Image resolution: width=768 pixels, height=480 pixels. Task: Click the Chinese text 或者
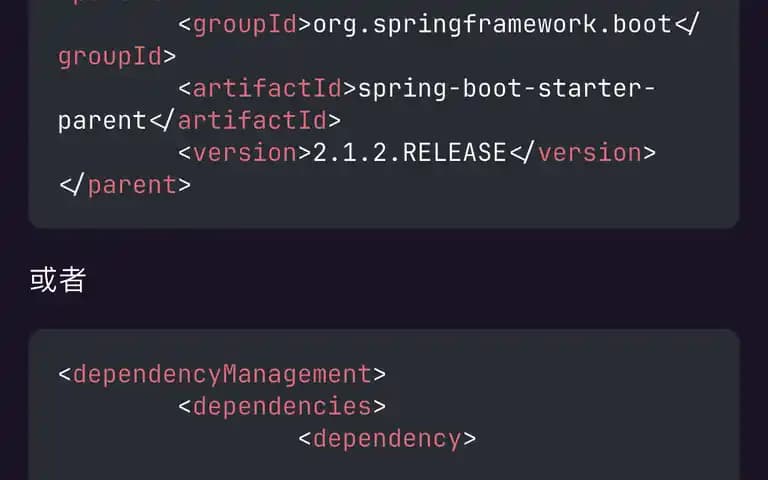[x=58, y=280]
